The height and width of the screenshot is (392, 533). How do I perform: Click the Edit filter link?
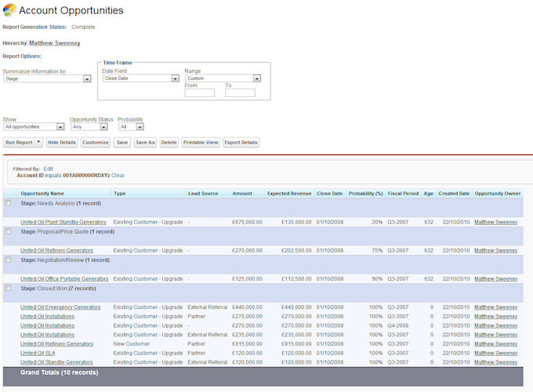point(49,169)
